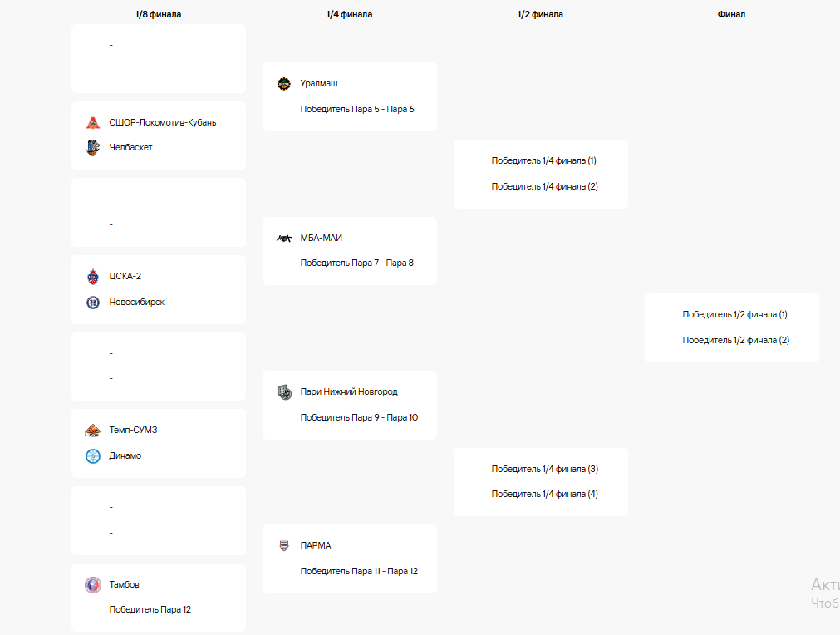Click the МБА-МАИ team logo
840x635 pixels.
pyautogui.click(x=284, y=239)
